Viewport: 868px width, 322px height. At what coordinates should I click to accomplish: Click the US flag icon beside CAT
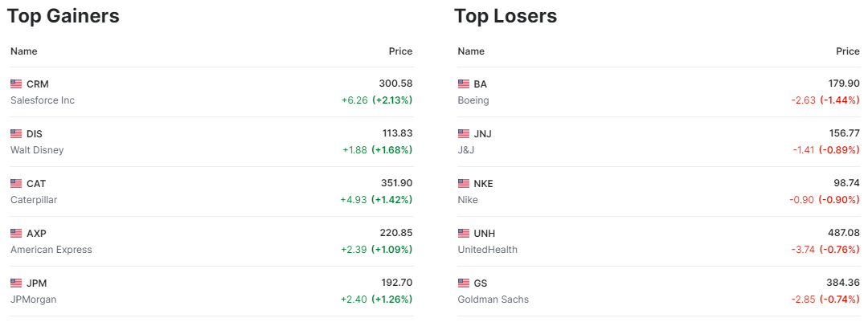[16, 183]
